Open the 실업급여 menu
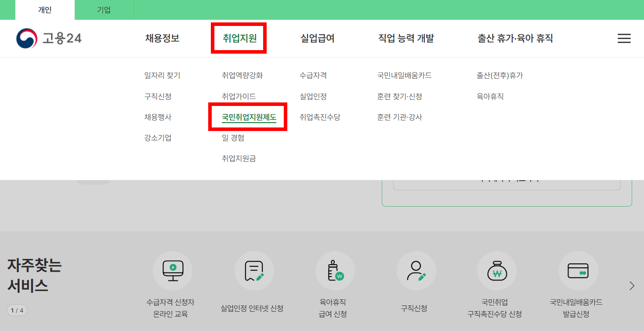644x331 pixels. click(318, 38)
